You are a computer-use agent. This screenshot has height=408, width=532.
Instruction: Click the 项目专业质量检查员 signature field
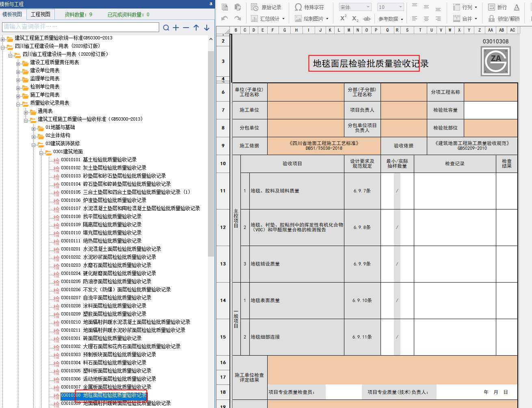344,392
